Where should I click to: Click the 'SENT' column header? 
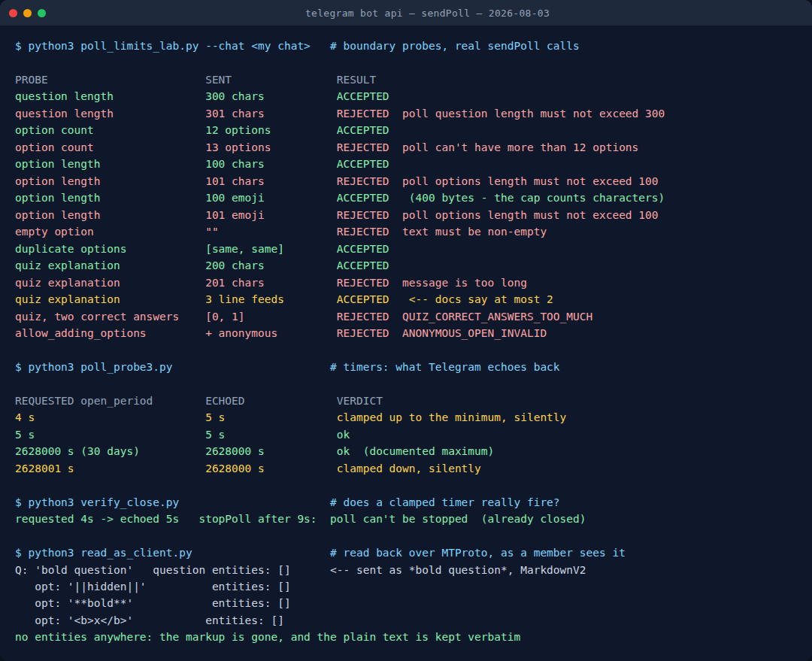click(219, 80)
